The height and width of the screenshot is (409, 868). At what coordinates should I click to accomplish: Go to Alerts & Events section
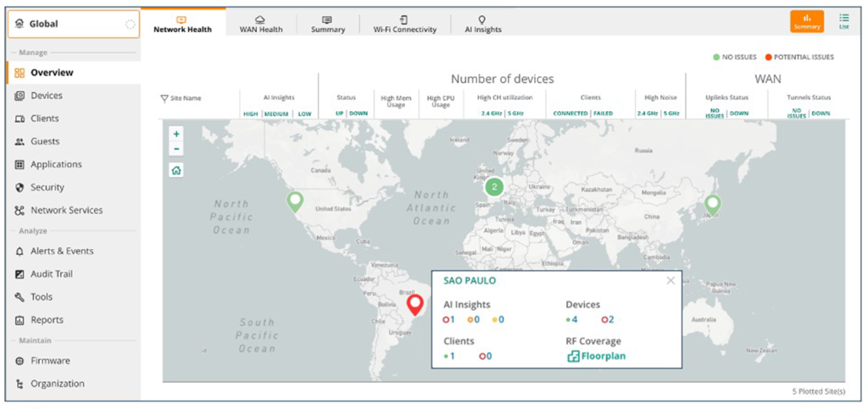[62, 251]
